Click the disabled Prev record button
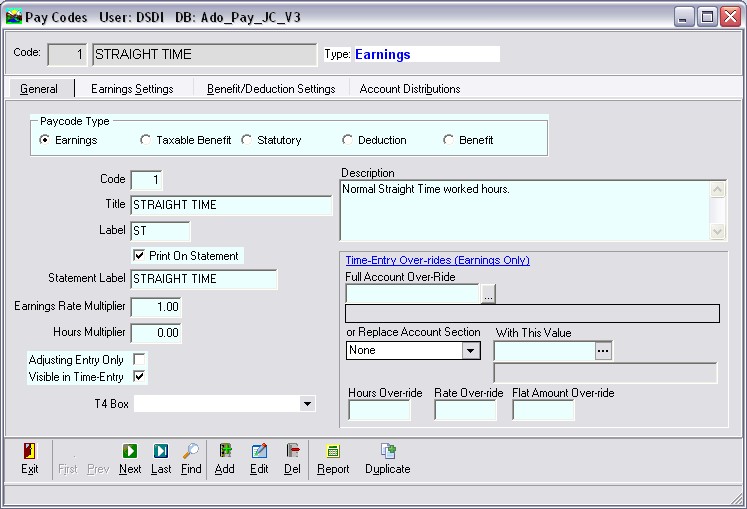 coord(98,469)
